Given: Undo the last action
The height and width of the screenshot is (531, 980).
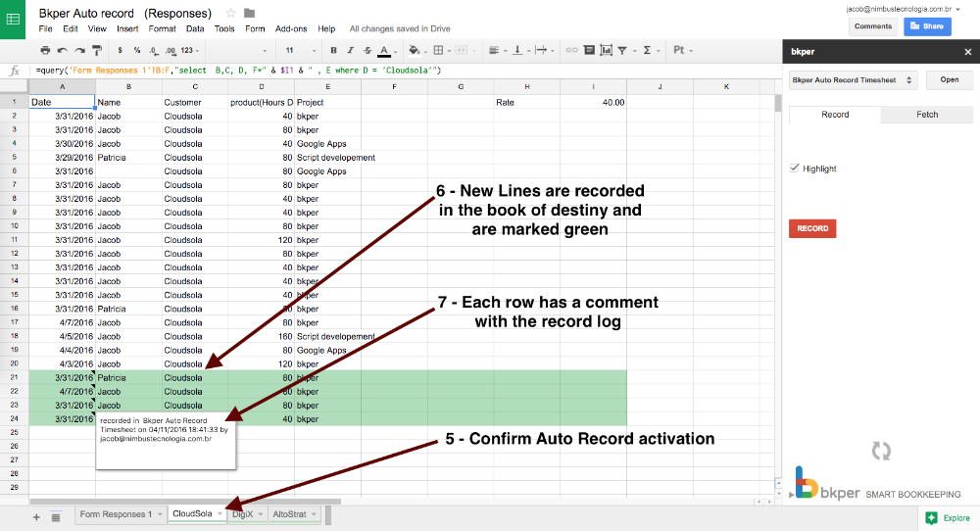Looking at the screenshot, I should (x=62, y=50).
